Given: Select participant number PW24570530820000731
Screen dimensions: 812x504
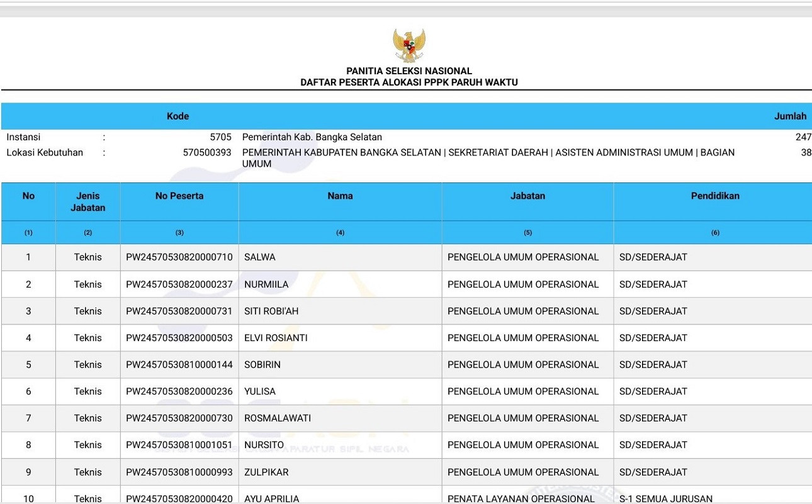Looking at the screenshot, I should (x=179, y=311).
